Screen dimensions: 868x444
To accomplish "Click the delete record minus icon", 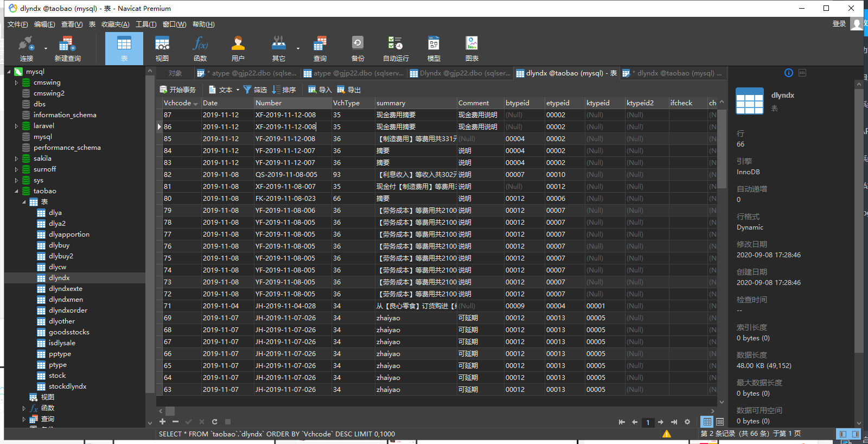I will [175, 422].
